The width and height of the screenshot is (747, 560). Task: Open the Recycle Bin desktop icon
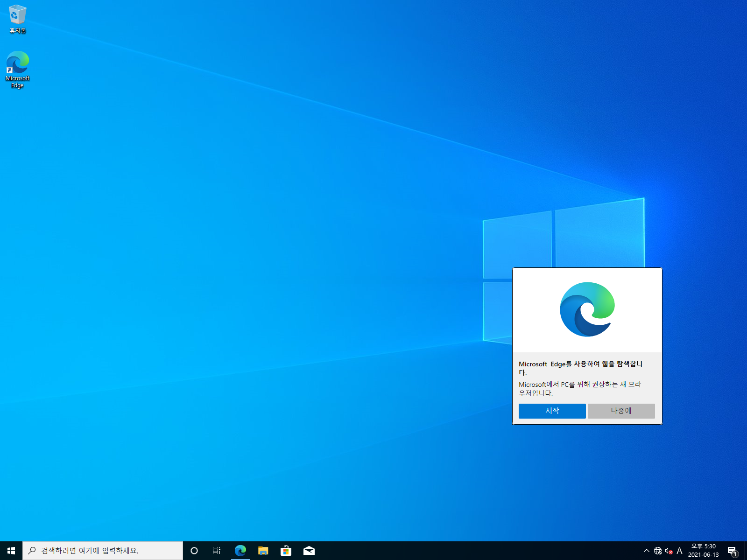click(18, 19)
